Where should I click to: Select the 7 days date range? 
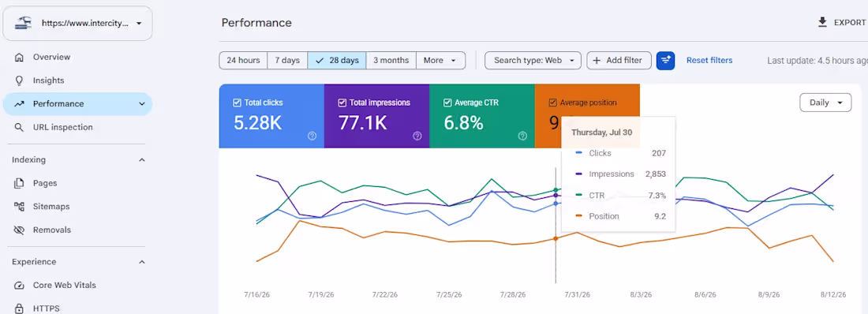click(x=287, y=61)
